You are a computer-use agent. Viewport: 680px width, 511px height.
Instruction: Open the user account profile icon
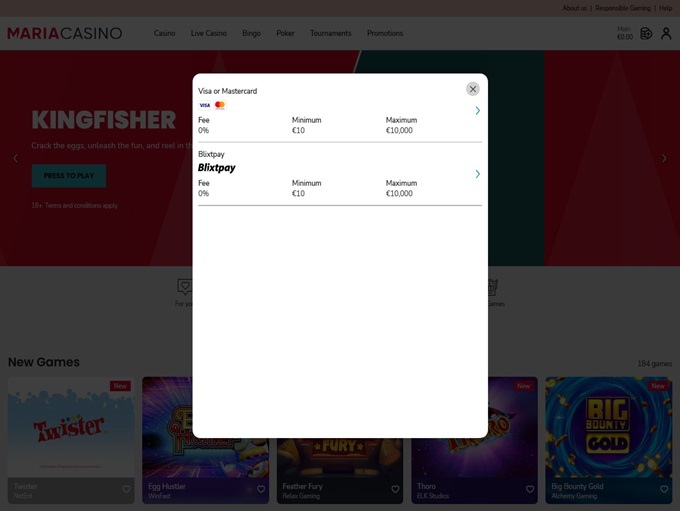[x=666, y=33]
